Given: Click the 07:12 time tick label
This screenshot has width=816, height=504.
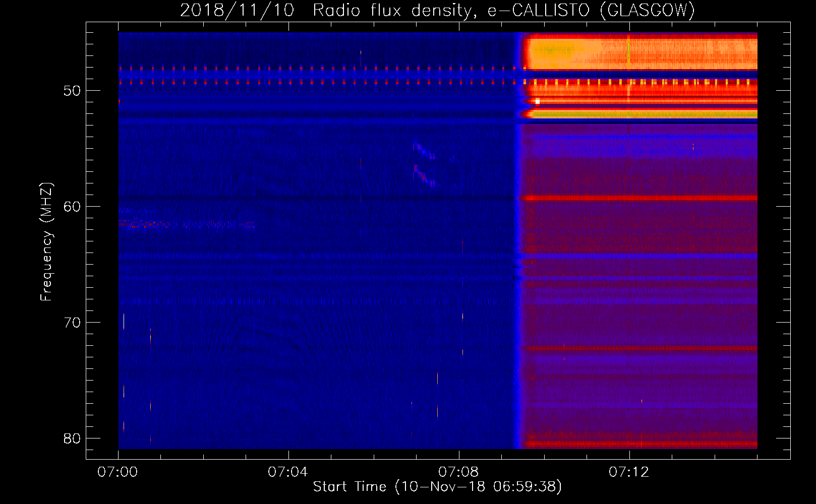Looking at the screenshot, I should (629, 472).
